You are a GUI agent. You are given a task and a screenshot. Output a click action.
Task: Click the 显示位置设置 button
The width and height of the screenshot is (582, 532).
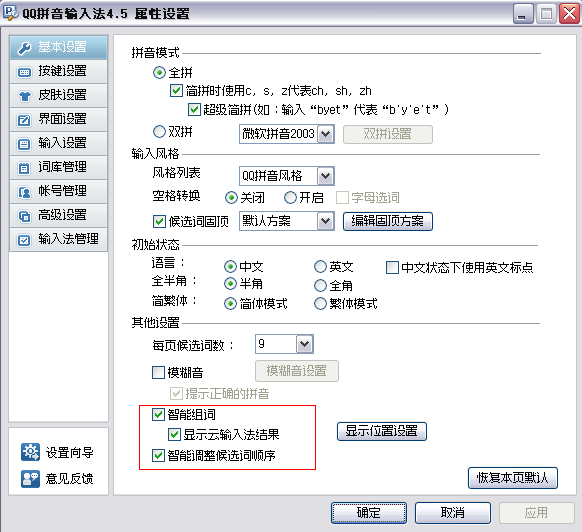click(382, 431)
